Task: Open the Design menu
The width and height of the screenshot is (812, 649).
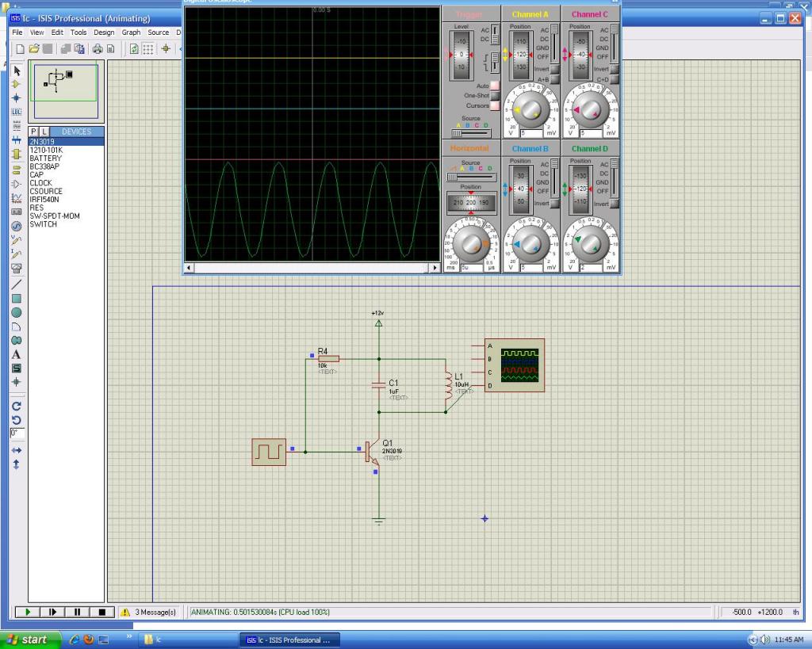Action: pos(104,32)
